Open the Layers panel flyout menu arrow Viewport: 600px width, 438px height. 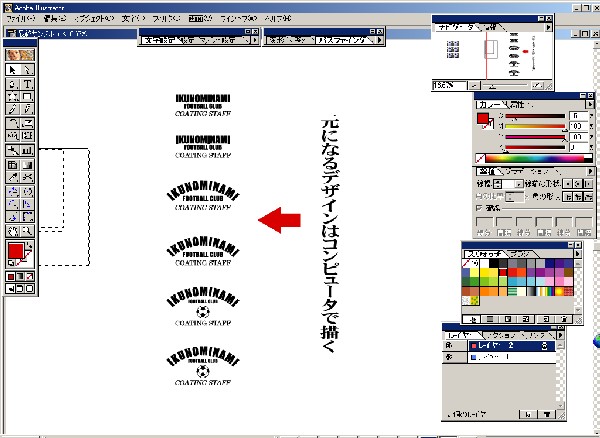561,335
